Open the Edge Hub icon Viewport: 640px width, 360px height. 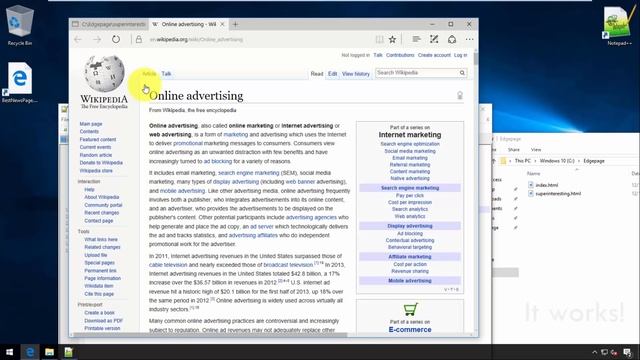click(x=416, y=40)
